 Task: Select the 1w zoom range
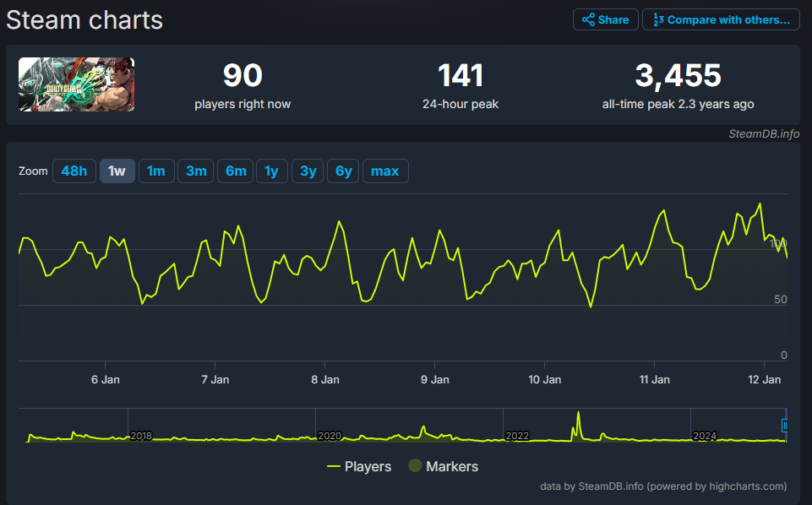click(117, 171)
